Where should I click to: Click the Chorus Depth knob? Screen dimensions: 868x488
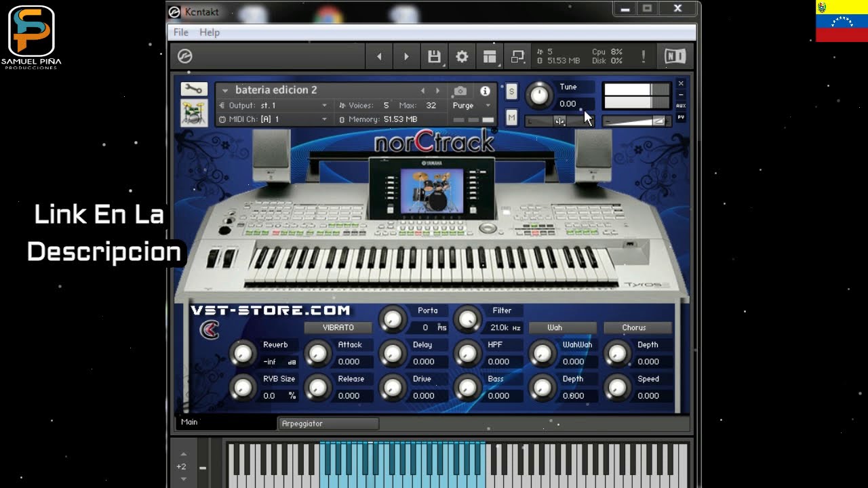click(x=616, y=353)
